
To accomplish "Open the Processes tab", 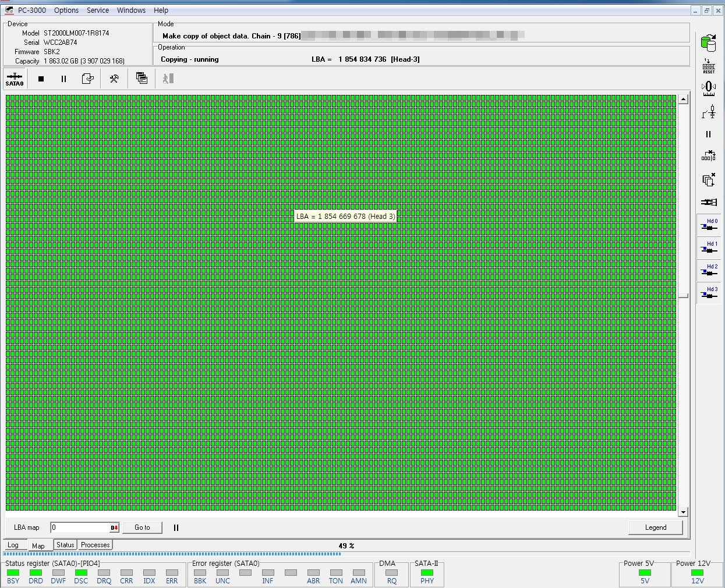I will 96,545.
